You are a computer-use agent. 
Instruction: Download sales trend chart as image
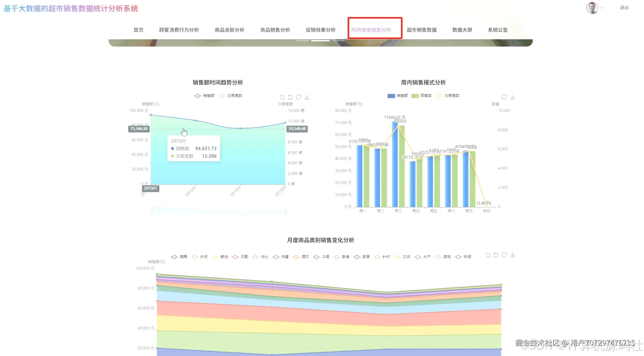pyautogui.click(x=307, y=97)
